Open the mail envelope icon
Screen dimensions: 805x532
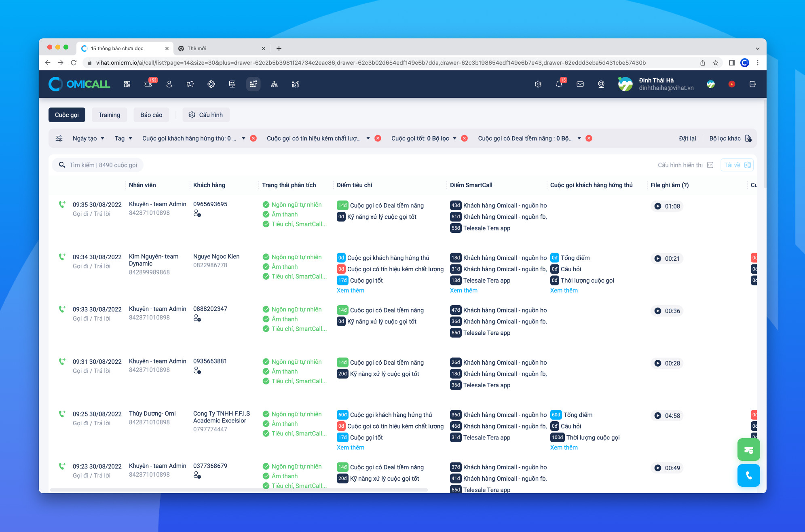click(x=580, y=84)
